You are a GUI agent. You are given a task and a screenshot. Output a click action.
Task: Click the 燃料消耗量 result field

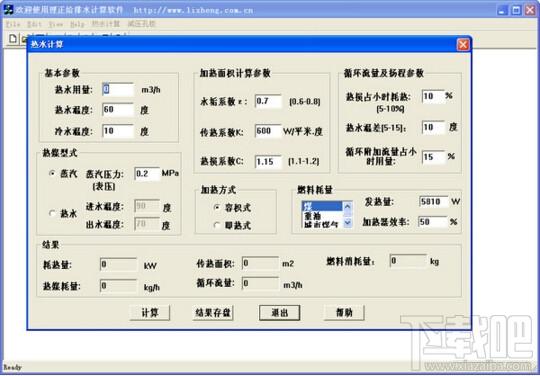pyautogui.click(x=408, y=261)
